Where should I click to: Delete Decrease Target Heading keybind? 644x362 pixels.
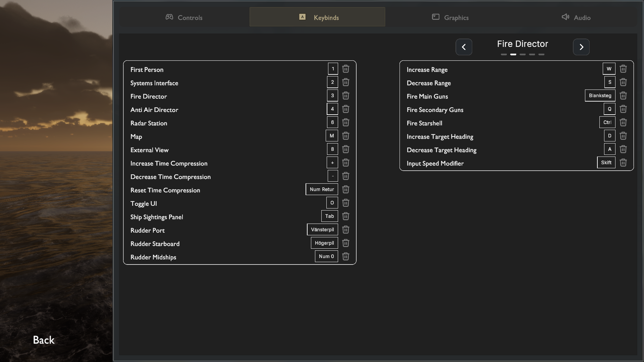tap(623, 149)
